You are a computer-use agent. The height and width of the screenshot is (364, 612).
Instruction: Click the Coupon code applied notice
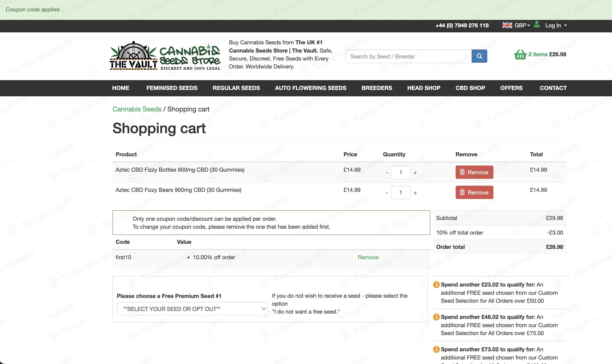32,10
